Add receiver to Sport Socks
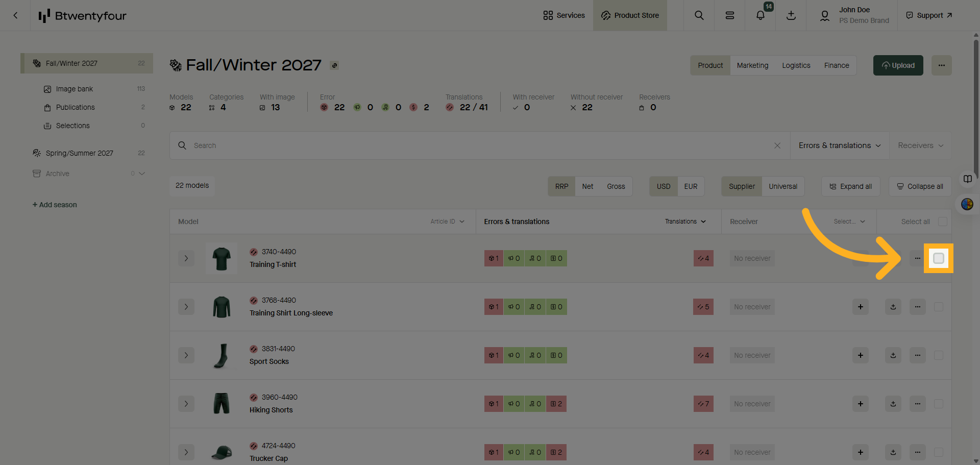 coord(861,355)
